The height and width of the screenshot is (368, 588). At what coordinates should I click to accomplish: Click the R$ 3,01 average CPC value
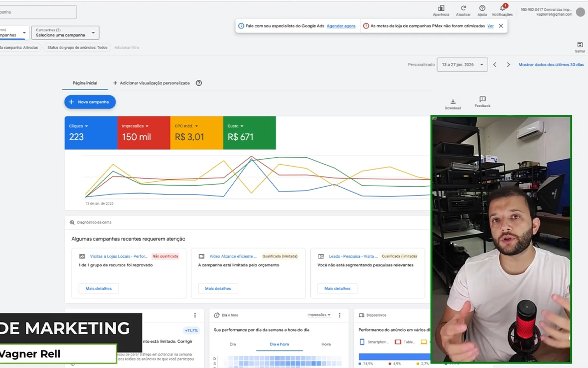189,137
